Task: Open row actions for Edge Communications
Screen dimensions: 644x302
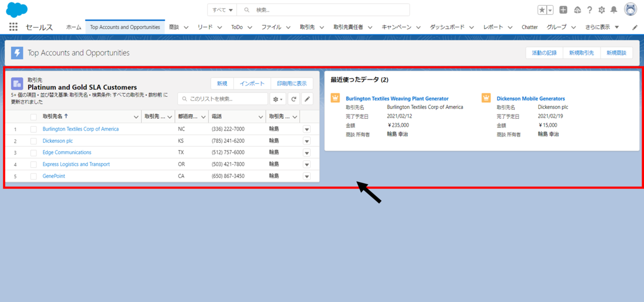Action: pos(307,153)
